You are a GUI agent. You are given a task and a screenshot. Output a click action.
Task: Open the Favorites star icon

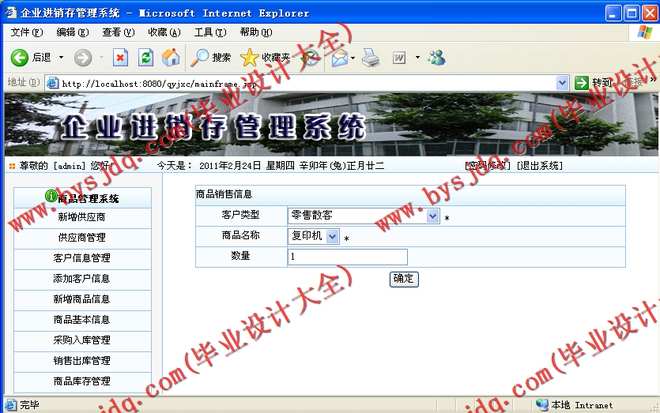[250, 58]
